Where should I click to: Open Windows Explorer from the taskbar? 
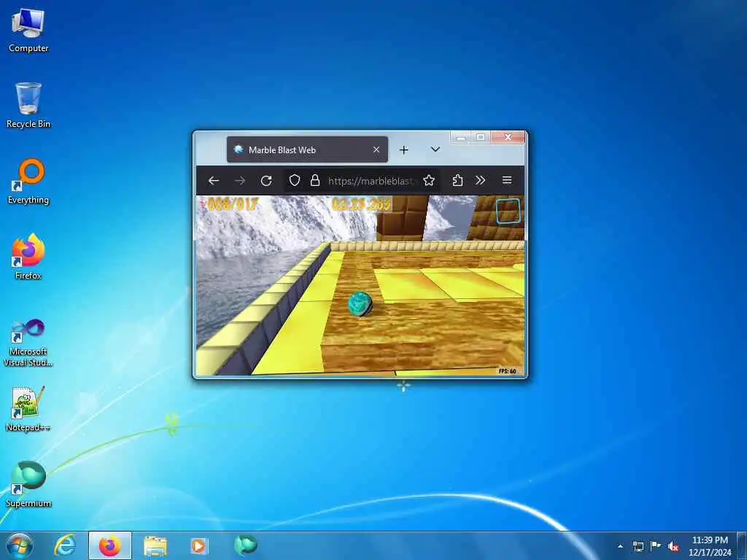click(x=155, y=545)
